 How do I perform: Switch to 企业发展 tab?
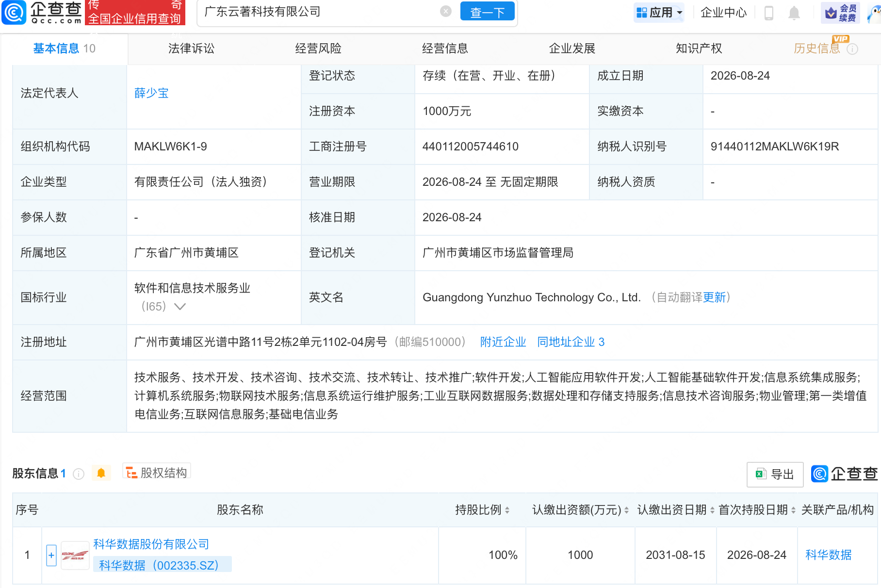(x=572, y=49)
